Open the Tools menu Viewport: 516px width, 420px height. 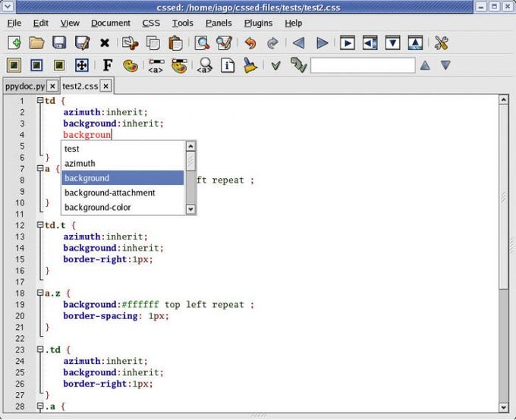pyautogui.click(x=183, y=23)
